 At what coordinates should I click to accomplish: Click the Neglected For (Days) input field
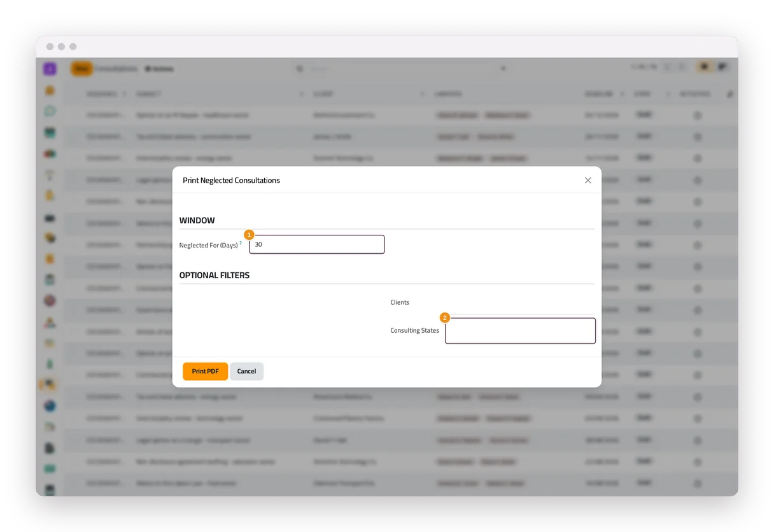click(317, 244)
